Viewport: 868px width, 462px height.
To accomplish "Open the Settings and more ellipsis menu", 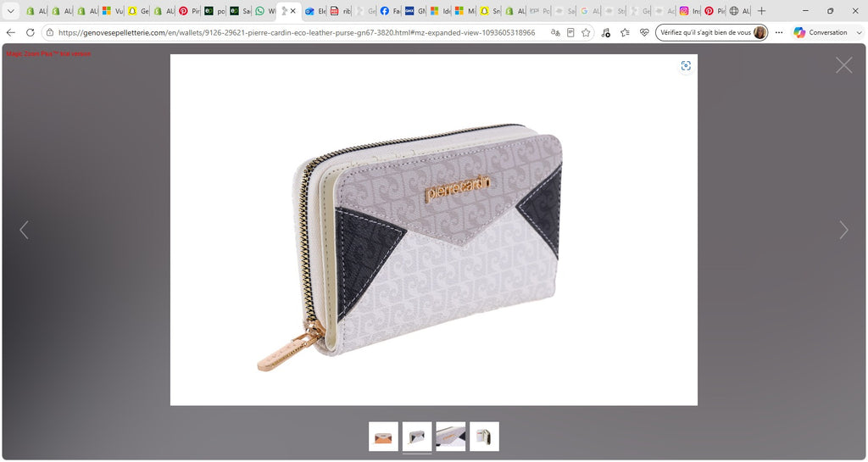I will [779, 33].
